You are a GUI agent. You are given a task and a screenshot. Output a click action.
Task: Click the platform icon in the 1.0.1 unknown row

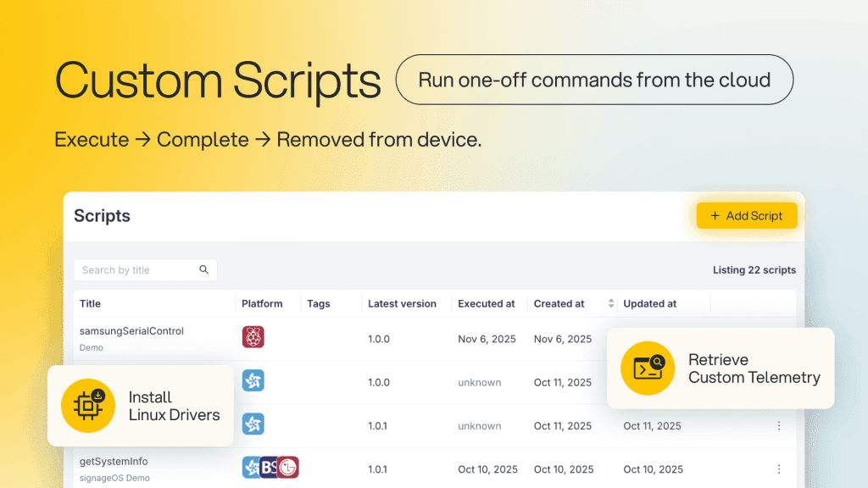click(x=253, y=424)
